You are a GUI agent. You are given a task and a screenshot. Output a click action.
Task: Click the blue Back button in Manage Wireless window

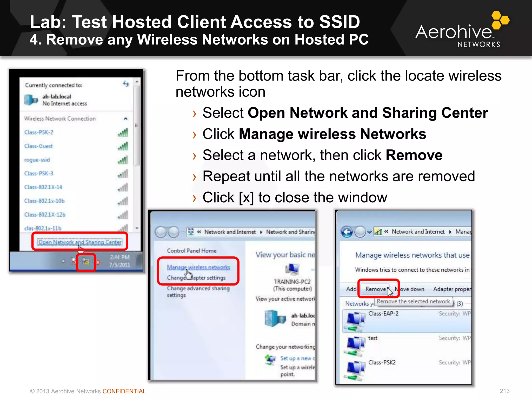pyautogui.click(x=347, y=232)
